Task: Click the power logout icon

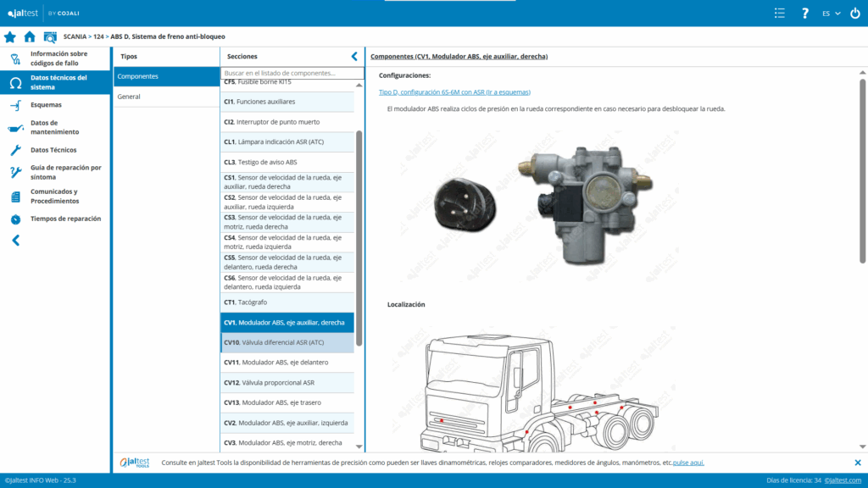Action: click(854, 13)
